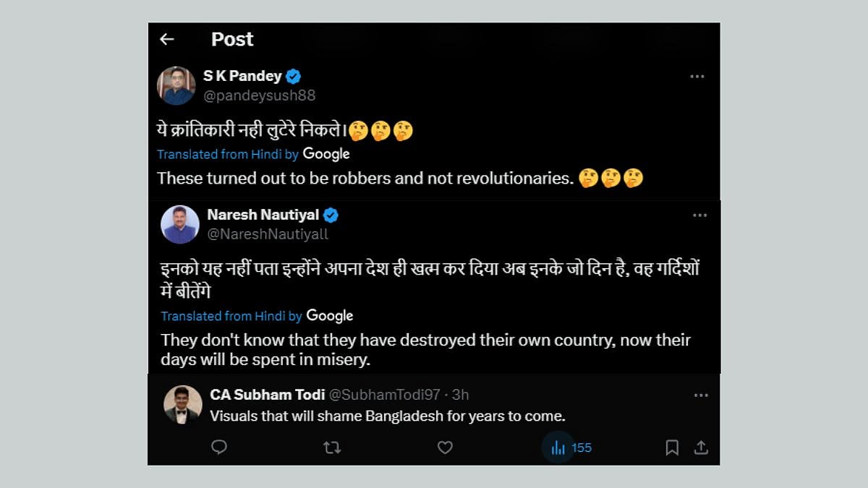The height and width of the screenshot is (488, 868).
Task: Open S K Pandey's profile picture
Action: point(176,86)
